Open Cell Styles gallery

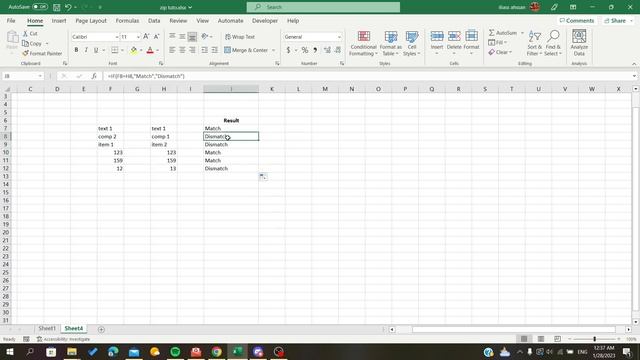click(412, 43)
